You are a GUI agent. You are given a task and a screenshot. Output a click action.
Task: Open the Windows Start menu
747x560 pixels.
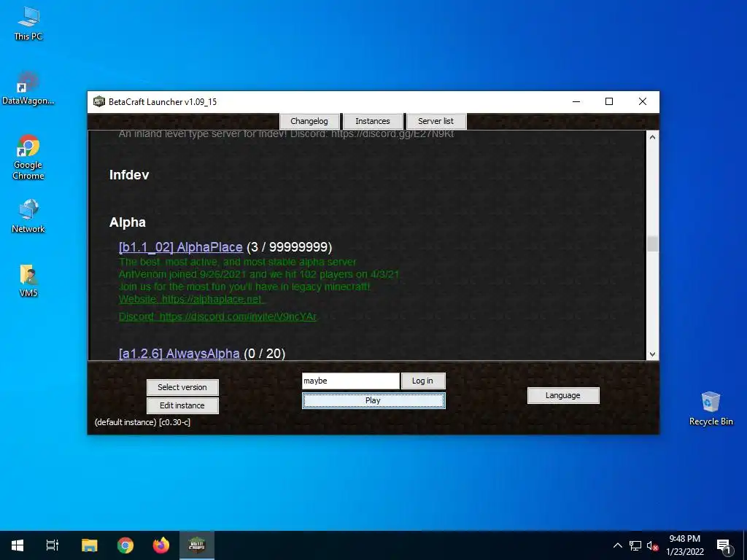click(x=18, y=545)
